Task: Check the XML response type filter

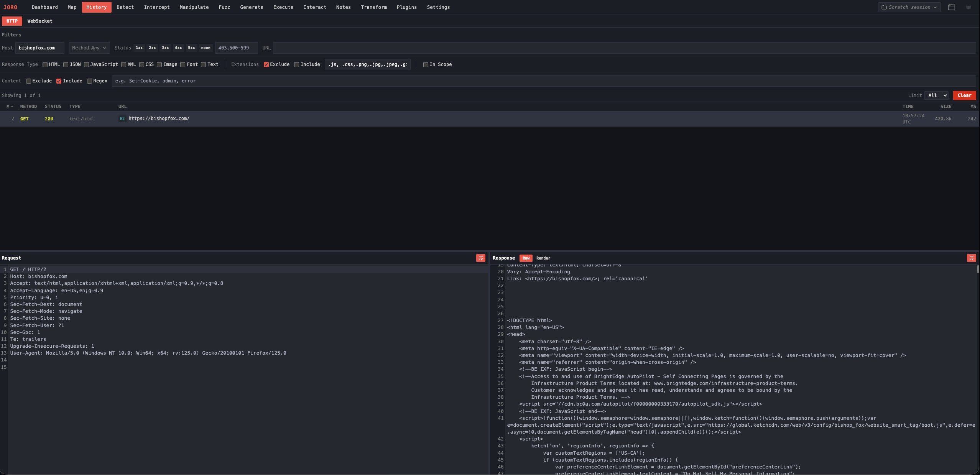Action: [x=123, y=64]
